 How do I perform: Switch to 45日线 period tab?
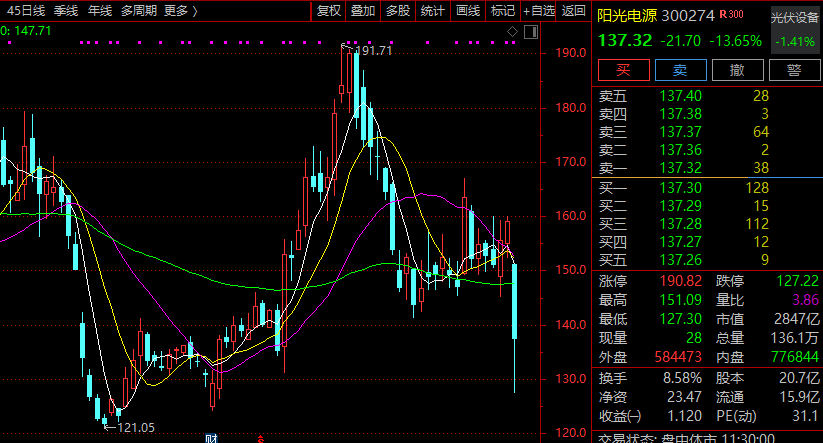coord(26,10)
